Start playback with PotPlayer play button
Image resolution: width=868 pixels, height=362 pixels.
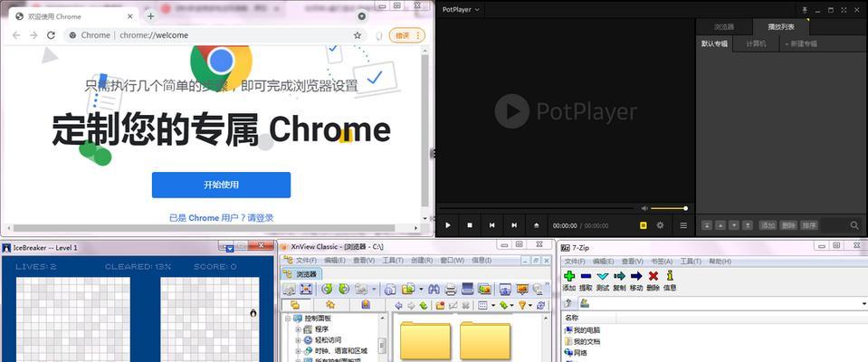tap(448, 225)
